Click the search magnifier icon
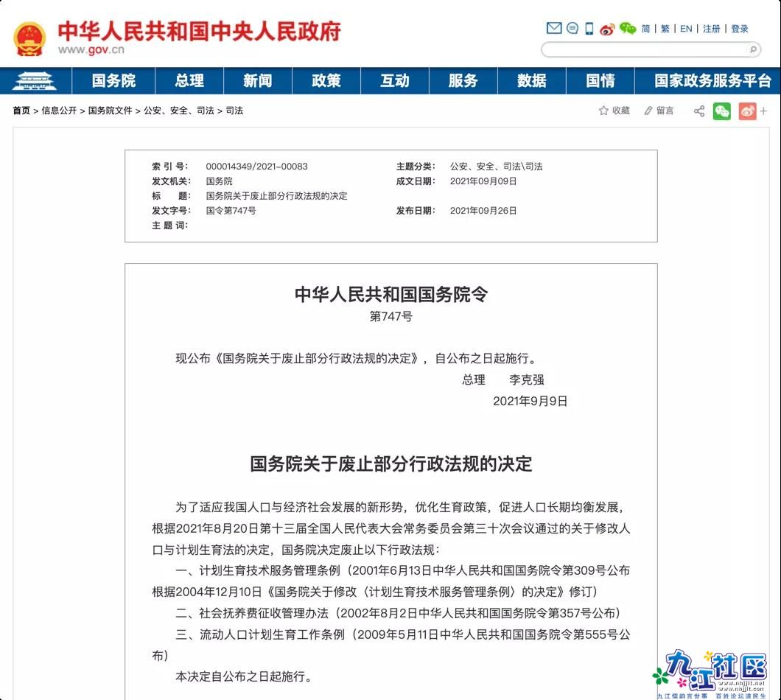Image resolution: width=781 pixels, height=700 pixels. (x=752, y=51)
